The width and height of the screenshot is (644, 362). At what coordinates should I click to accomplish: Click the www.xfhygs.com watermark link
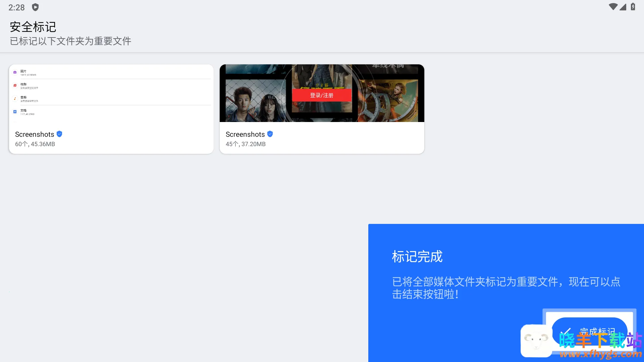pos(600,354)
